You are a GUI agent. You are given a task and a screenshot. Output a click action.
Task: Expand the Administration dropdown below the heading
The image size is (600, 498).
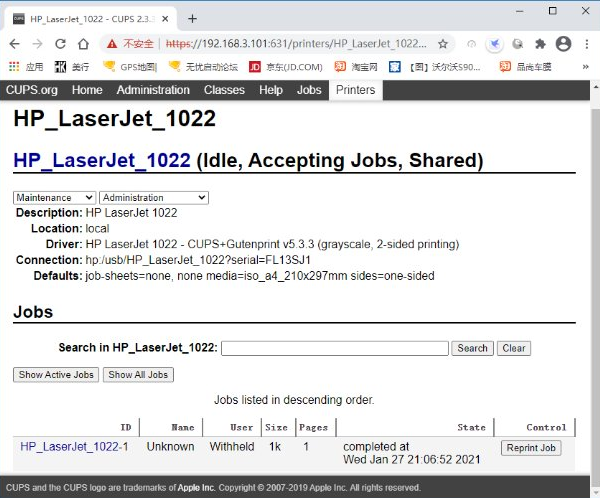click(154, 198)
